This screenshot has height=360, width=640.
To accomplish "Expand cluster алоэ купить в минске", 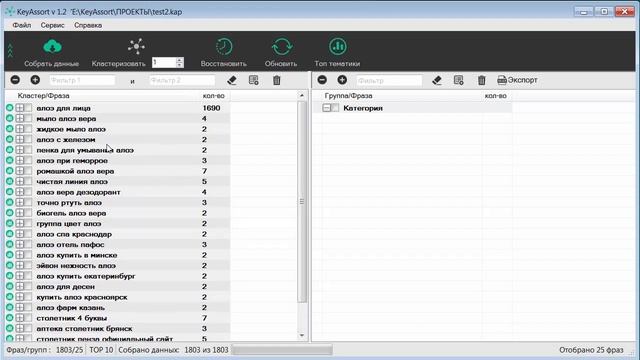I will (20, 255).
